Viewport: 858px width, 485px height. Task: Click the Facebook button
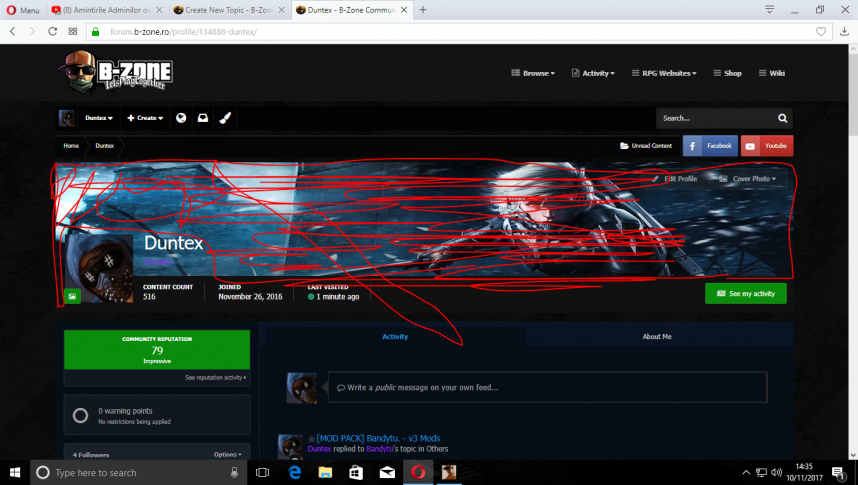(x=710, y=146)
